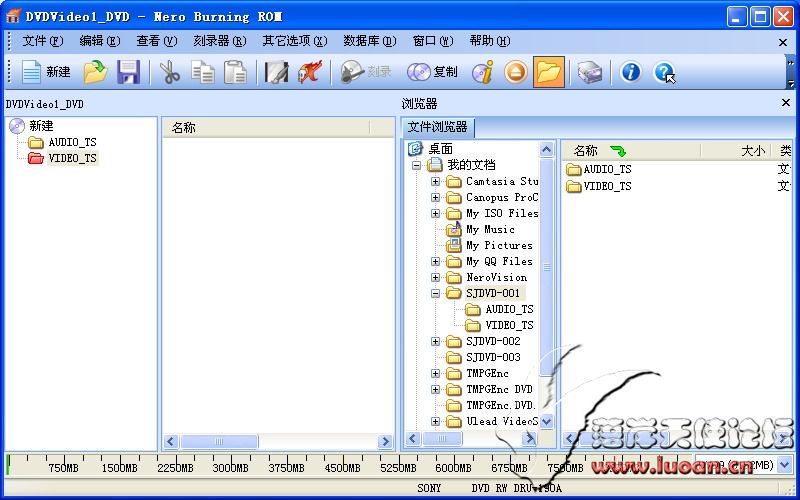Launch the Nero Express flame icon
The width and height of the screenshot is (800, 500).
(x=310, y=72)
